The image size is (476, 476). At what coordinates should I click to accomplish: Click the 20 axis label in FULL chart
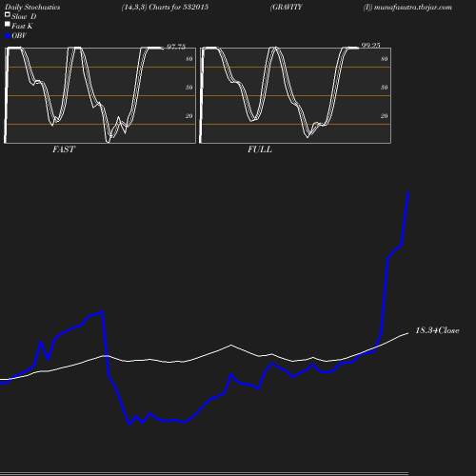[385, 116]
